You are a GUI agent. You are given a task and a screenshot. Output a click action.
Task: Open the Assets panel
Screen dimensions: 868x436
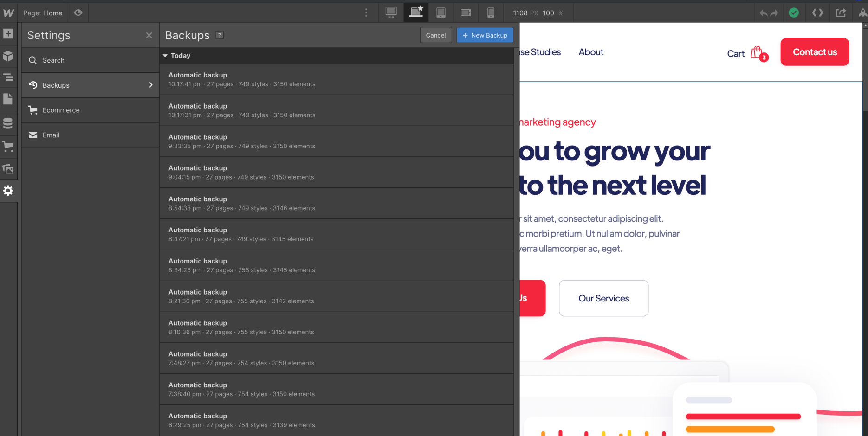pos(8,169)
